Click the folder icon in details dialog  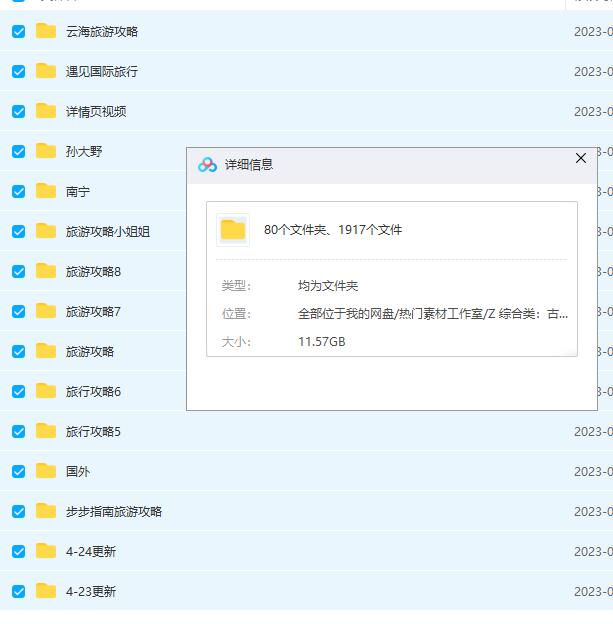233,230
